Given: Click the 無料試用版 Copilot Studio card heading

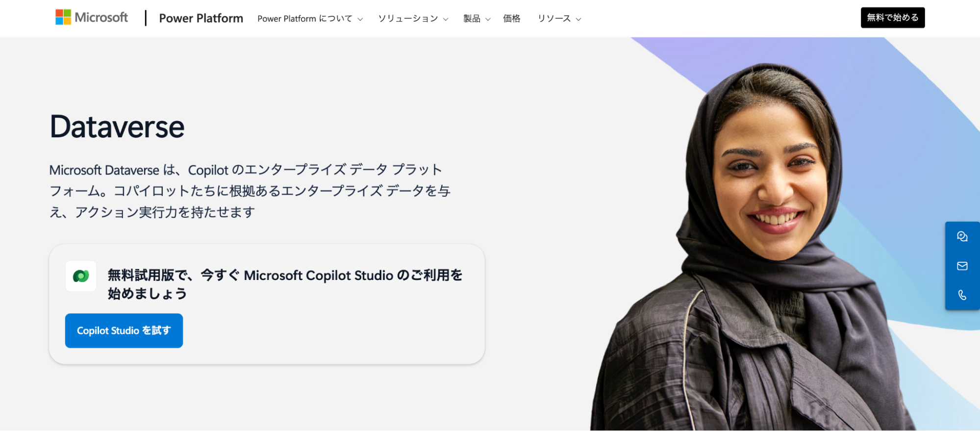Looking at the screenshot, I should point(285,284).
